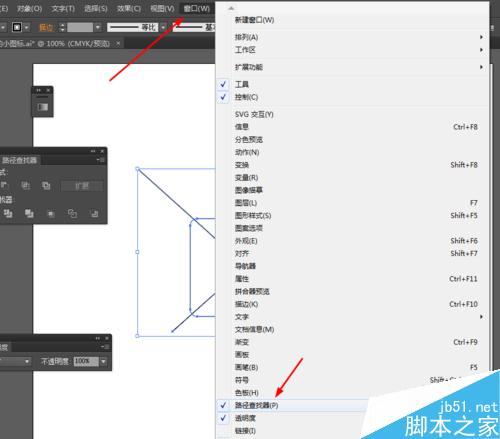Click the 扩展 Expand button in Pathfinder

tap(82, 186)
